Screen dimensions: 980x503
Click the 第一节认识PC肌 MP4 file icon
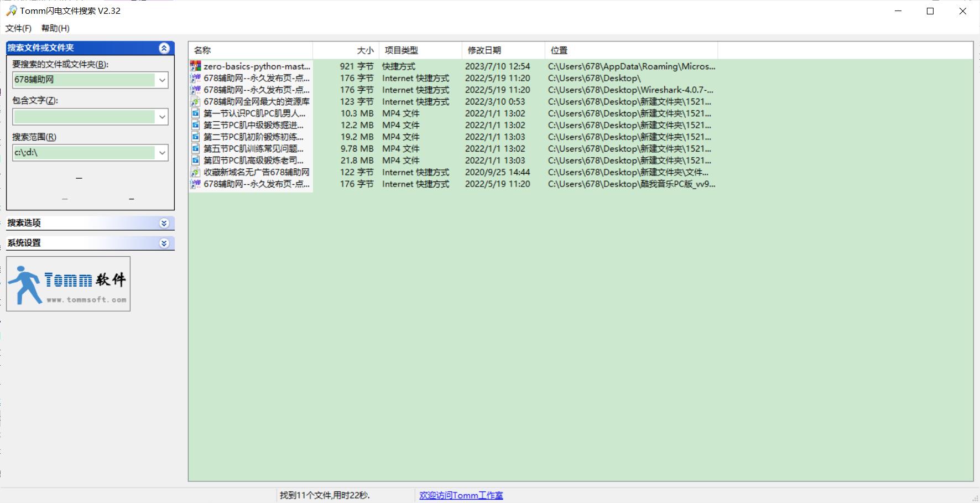point(195,113)
